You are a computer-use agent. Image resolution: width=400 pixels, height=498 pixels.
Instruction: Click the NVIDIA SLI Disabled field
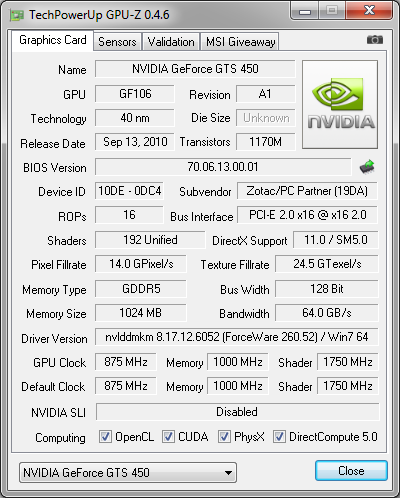pos(237,412)
